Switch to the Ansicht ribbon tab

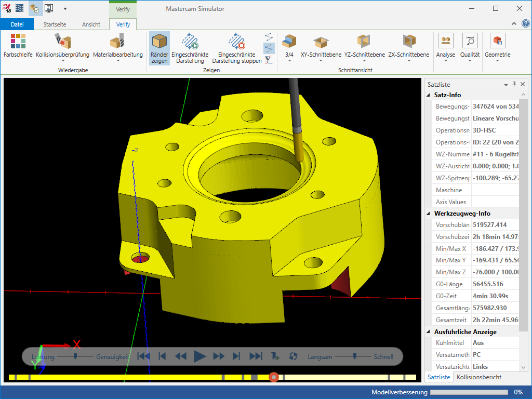91,24
